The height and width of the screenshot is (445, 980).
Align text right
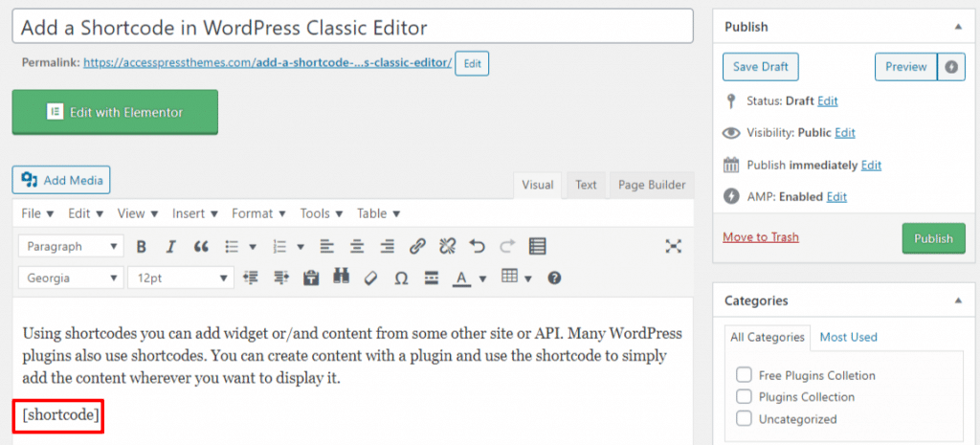click(x=388, y=246)
